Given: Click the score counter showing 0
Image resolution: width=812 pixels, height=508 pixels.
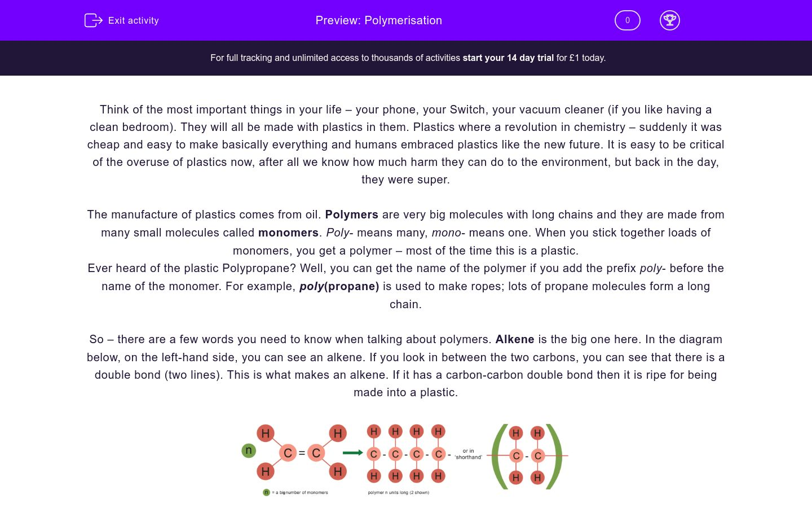Looking at the screenshot, I should tap(627, 20).
